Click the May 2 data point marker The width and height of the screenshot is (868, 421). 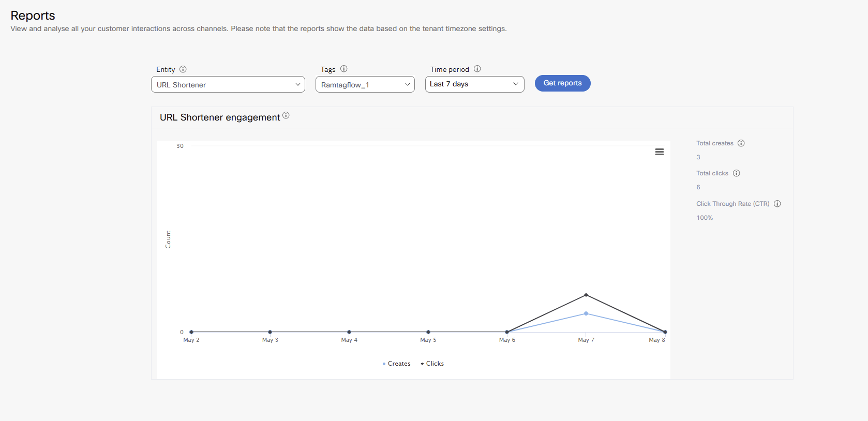click(x=191, y=332)
